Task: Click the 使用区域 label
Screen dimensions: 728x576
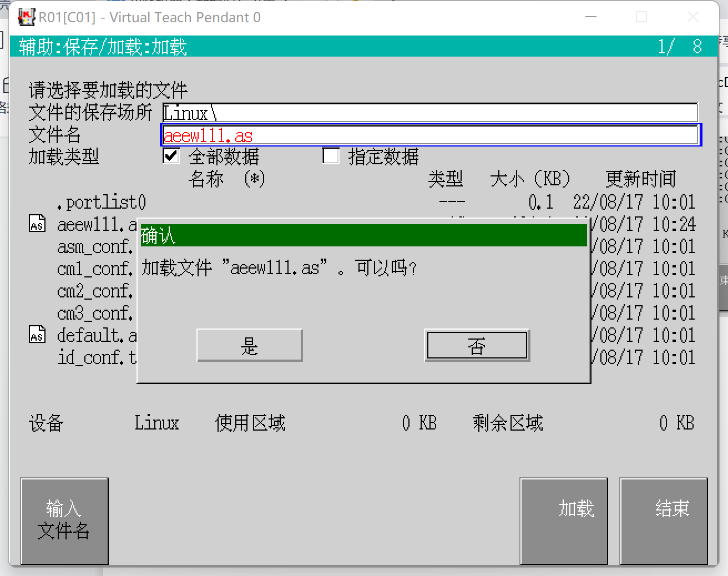Action: tap(250, 423)
